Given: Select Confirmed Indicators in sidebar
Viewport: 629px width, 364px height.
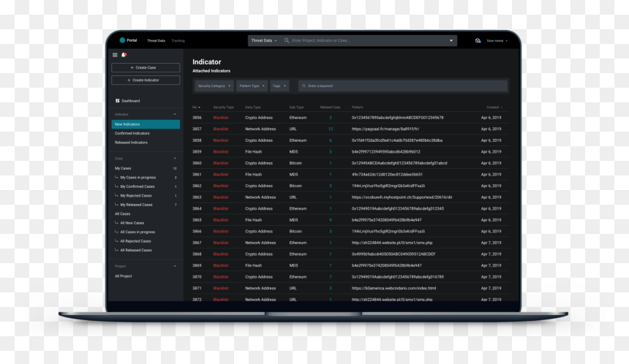Looking at the screenshot, I should tap(132, 133).
